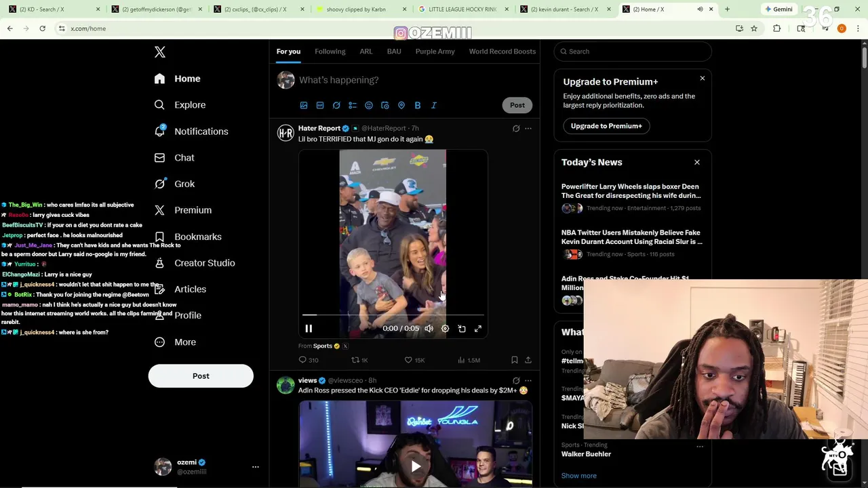This screenshot has height=488, width=868.
Task: Open the emoji picker in composer
Action: [369, 105]
